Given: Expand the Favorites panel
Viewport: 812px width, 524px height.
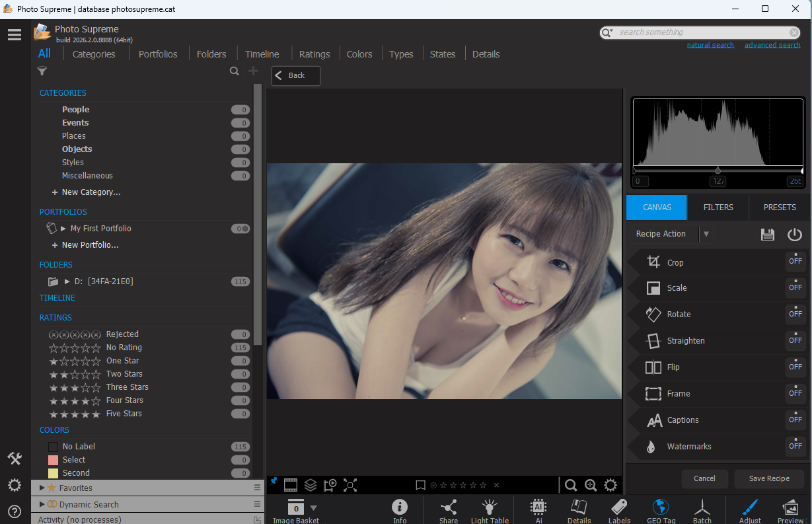Looking at the screenshot, I should [42, 488].
